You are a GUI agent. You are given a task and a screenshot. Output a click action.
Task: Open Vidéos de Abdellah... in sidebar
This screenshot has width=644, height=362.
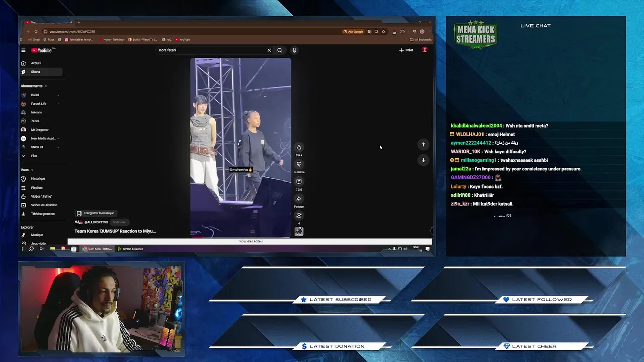point(41,205)
